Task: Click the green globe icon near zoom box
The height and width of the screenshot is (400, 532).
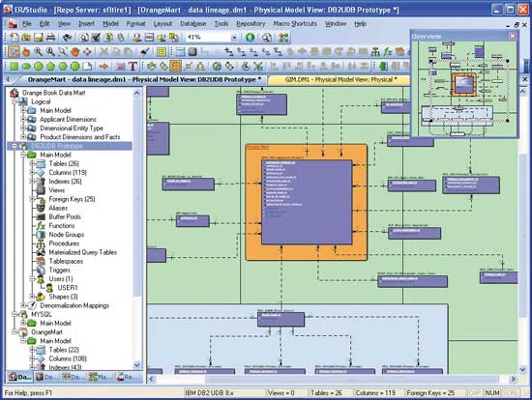Action: coord(251,38)
